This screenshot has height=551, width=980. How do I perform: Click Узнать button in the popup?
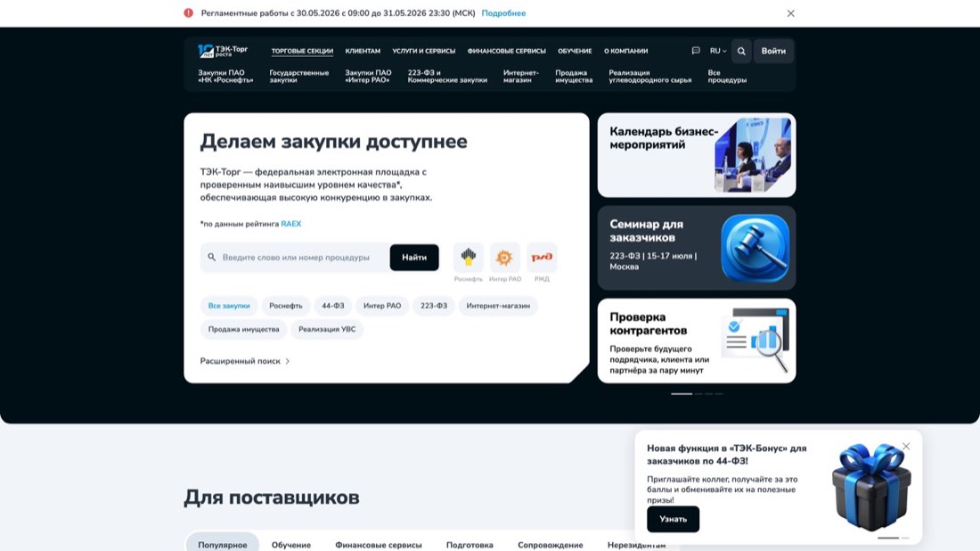tap(674, 519)
